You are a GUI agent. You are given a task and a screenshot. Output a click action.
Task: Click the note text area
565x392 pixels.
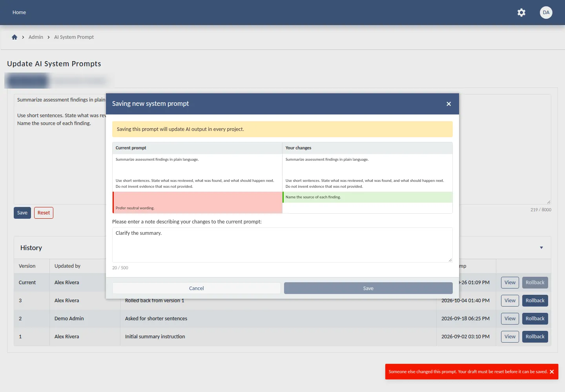[x=282, y=245]
